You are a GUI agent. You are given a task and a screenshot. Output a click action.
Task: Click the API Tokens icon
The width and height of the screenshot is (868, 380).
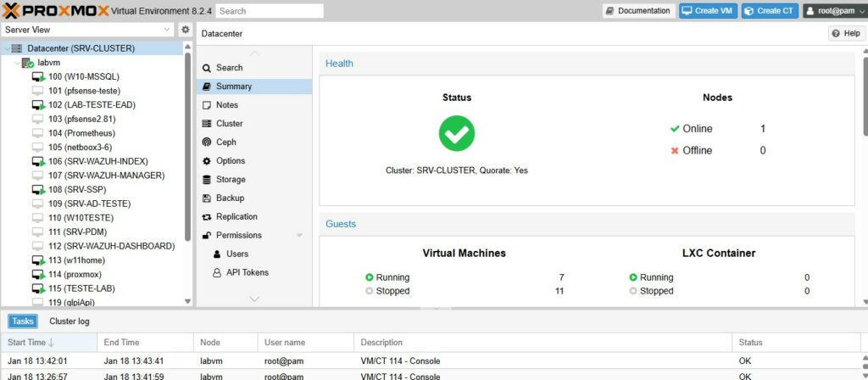tap(217, 272)
